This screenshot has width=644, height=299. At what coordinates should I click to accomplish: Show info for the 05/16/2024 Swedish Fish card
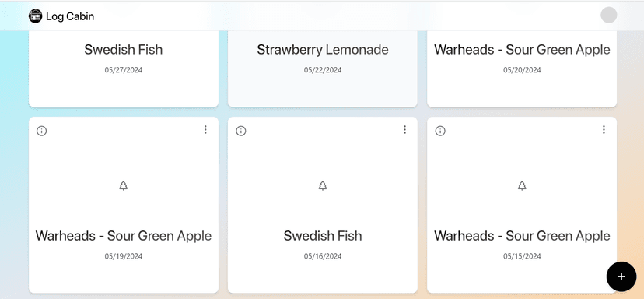(240, 131)
